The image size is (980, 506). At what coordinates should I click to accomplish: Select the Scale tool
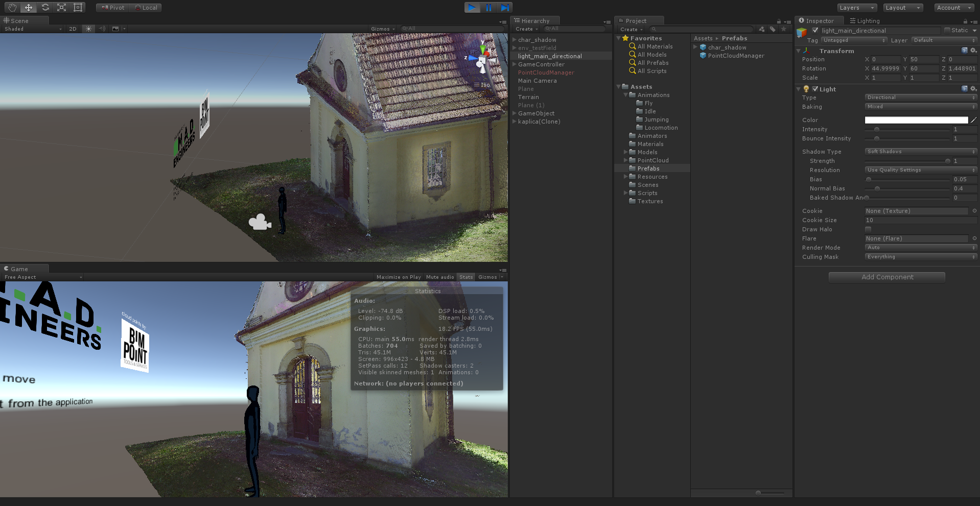click(x=61, y=8)
